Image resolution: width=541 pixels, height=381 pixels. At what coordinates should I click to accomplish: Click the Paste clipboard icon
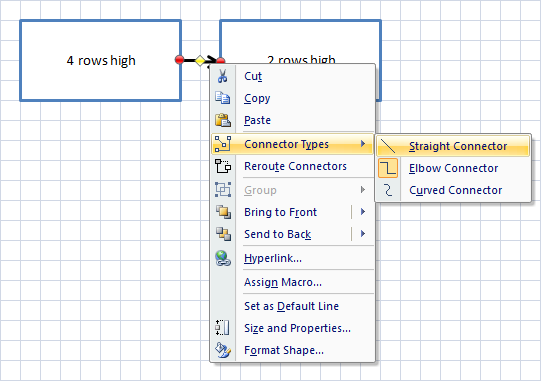pyautogui.click(x=223, y=120)
